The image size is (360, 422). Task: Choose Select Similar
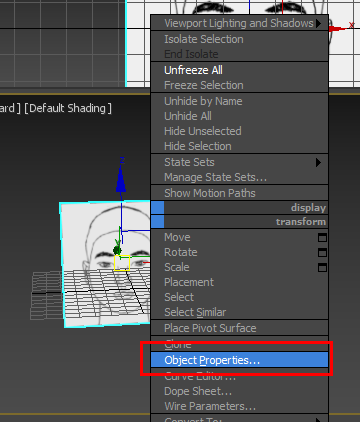[x=239, y=312]
